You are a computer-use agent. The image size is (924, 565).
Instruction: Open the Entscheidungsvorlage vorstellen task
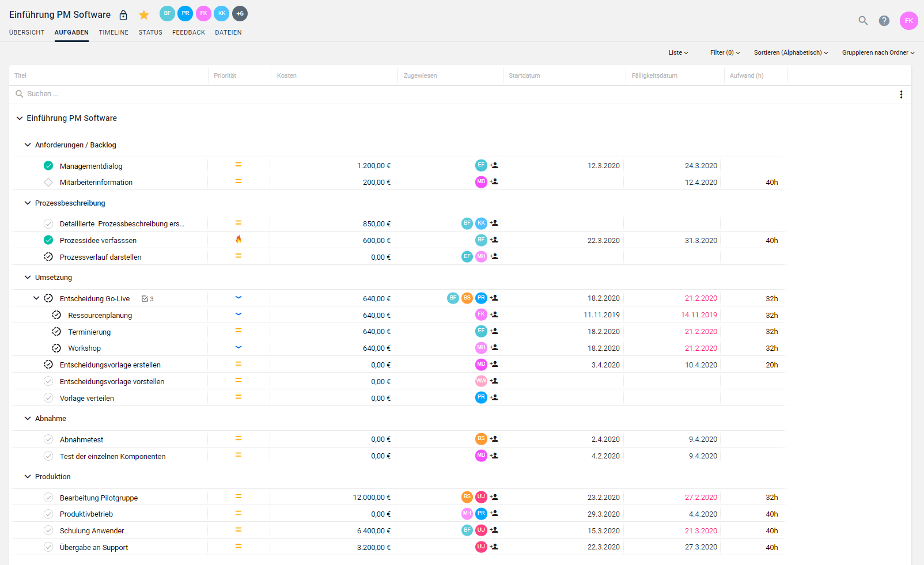tap(112, 381)
